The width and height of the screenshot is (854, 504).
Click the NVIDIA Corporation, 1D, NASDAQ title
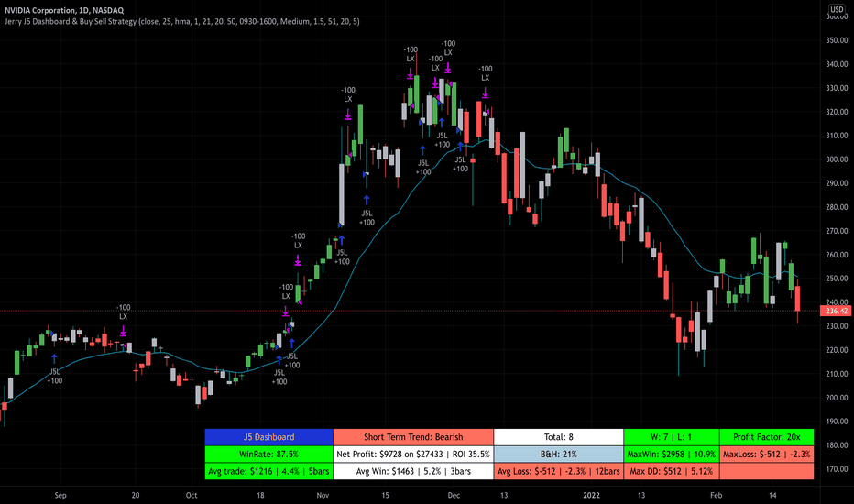tap(64, 10)
